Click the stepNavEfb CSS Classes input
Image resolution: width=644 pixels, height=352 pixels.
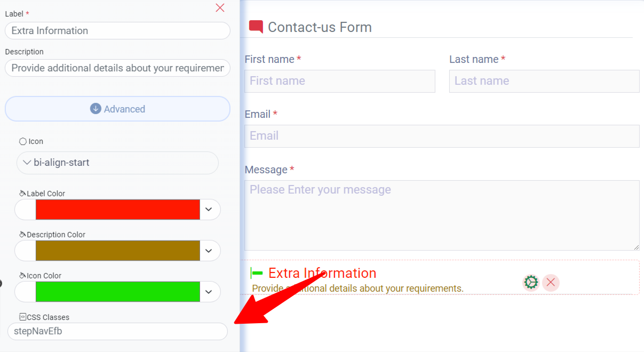click(x=117, y=331)
